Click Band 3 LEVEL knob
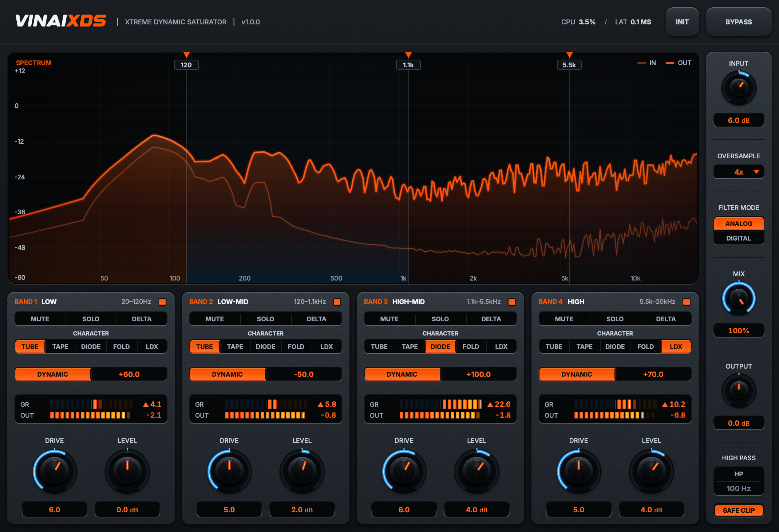The width and height of the screenshot is (779, 532). 477,472
